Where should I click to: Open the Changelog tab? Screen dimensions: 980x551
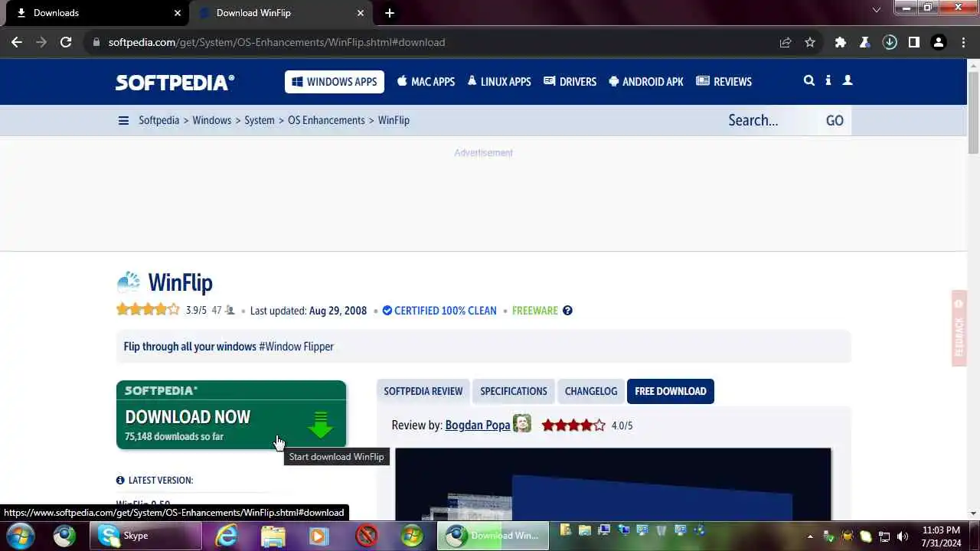[x=591, y=391]
